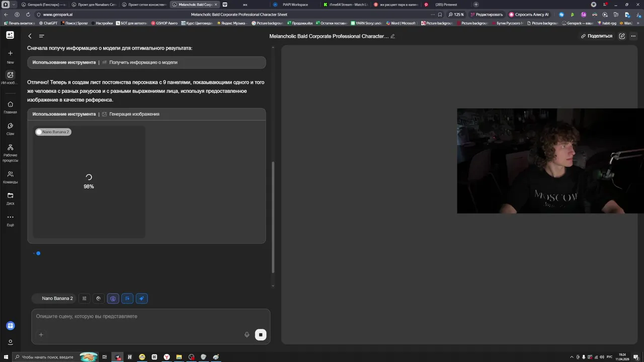This screenshot has height=362, width=644.
Task: Start voice input with microphone icon
Action: [247, 335]
